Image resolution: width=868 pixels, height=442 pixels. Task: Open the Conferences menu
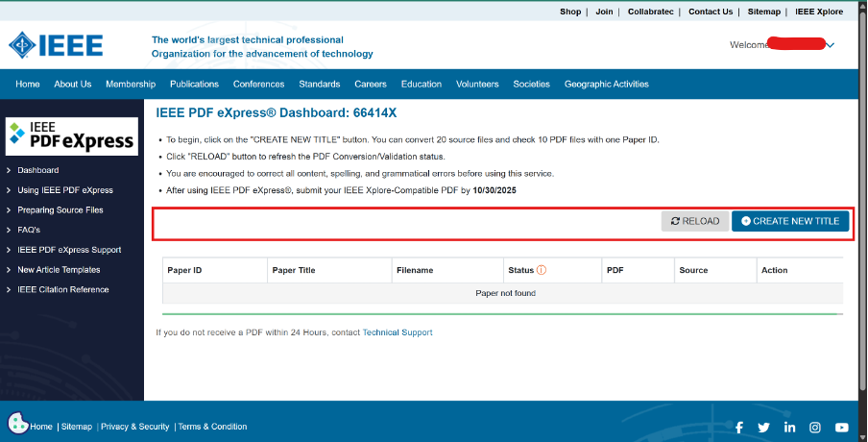tap(258, 84)
